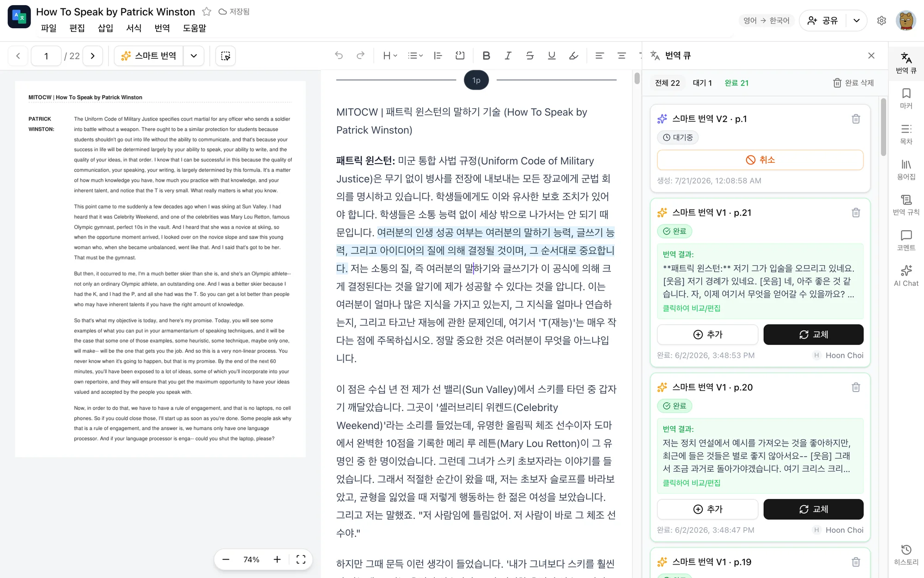This screenshot has height=578, width=924.
Task: Align text left
Action: [x=600, y=55]
